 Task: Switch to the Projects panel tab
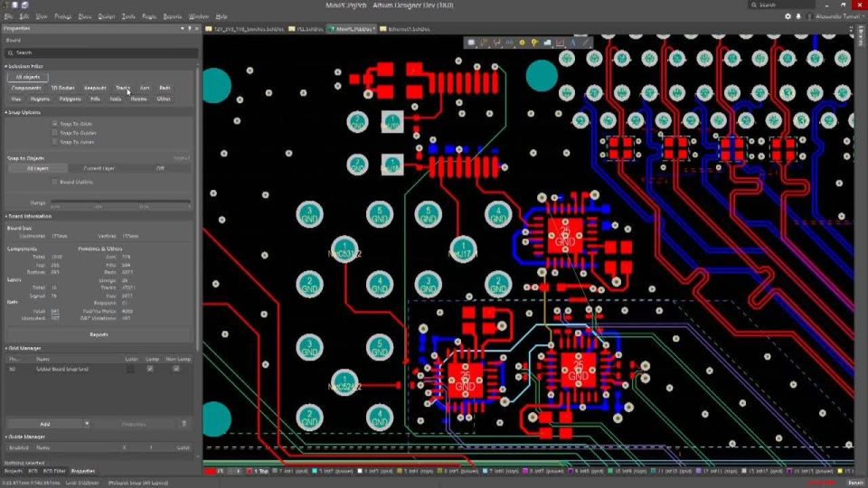pos(14,472)
